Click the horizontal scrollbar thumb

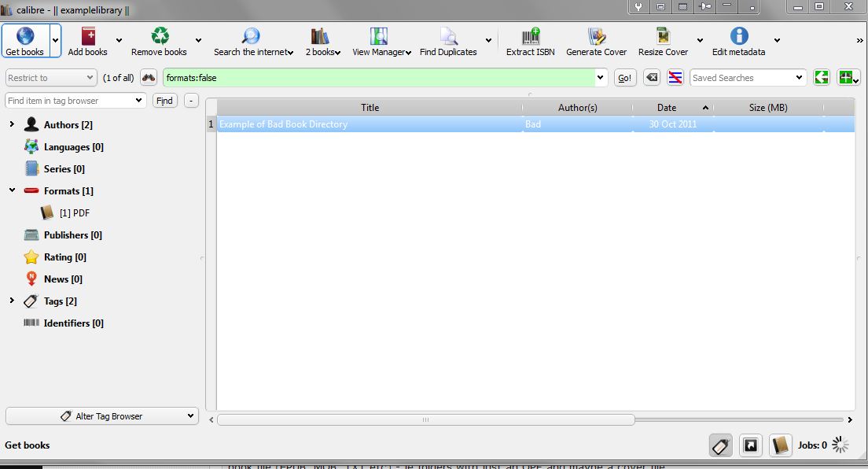(425, 419)
